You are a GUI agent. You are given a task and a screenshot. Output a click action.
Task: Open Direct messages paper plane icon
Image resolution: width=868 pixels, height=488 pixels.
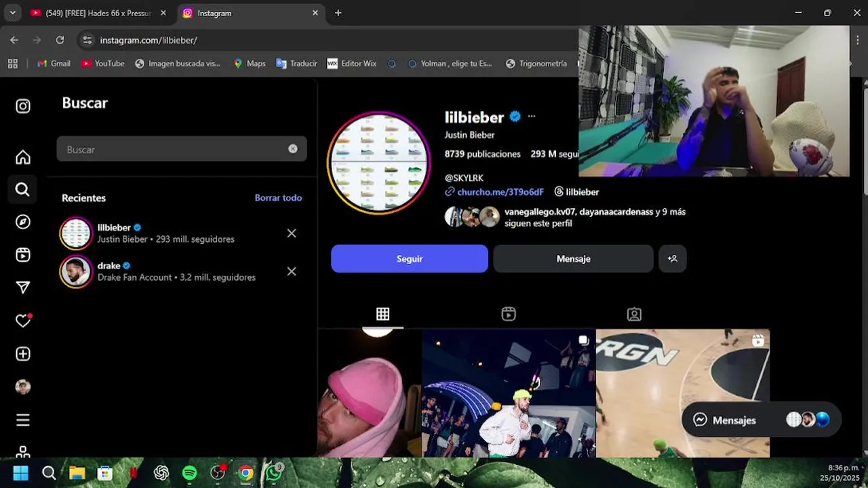[x=23, y=288]
